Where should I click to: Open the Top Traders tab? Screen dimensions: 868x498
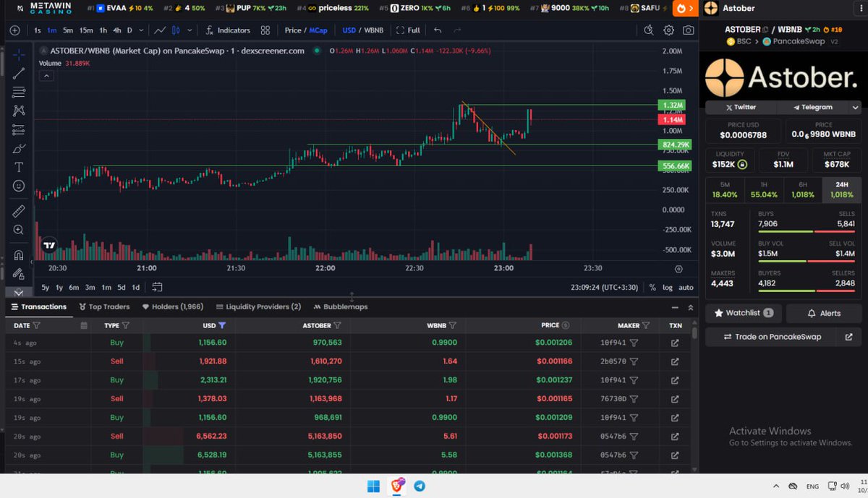(104, 306)
